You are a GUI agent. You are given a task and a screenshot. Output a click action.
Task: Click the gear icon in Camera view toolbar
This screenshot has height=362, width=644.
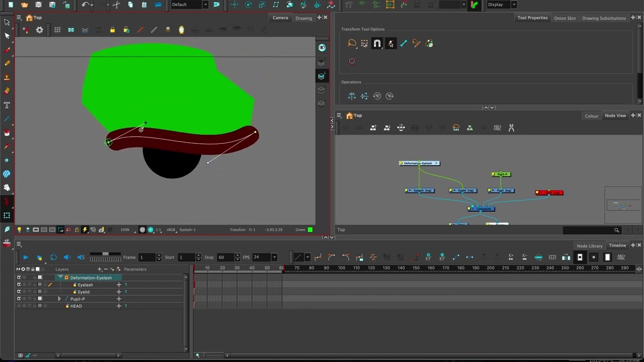point(40,30)
